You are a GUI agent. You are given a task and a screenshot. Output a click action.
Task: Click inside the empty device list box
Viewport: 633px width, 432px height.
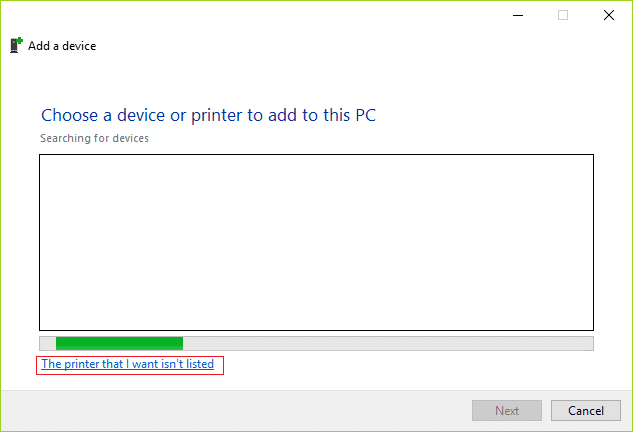[316, 242]
